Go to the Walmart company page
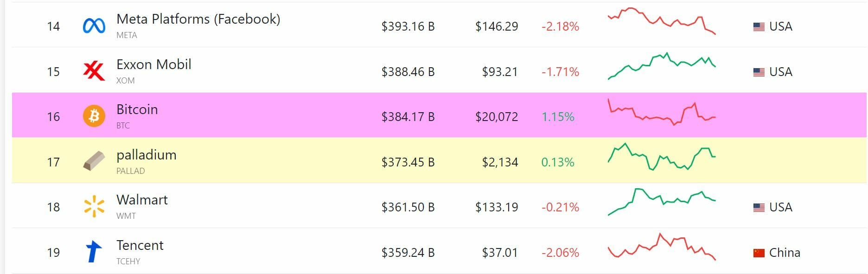This screenshot has height=274, width=868. [x=142, y=200]
